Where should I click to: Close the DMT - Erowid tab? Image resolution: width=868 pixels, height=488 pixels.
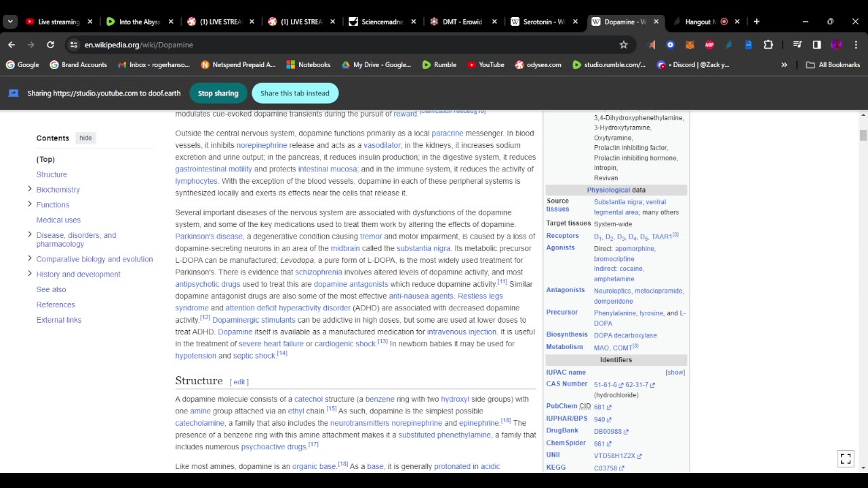click(494, 22)
